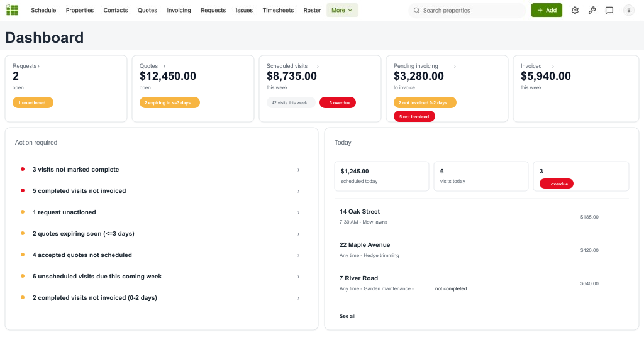The image size is (644, 362).
Task: Click '2 not invoiced 0-2 days' badge
Action: click(x=425, y=102)
